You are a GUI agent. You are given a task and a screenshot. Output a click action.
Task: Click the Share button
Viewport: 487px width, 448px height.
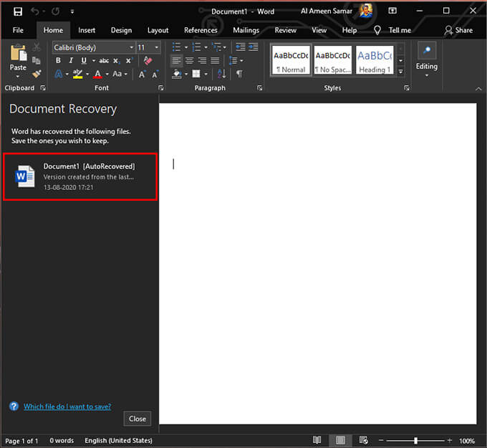458,30
